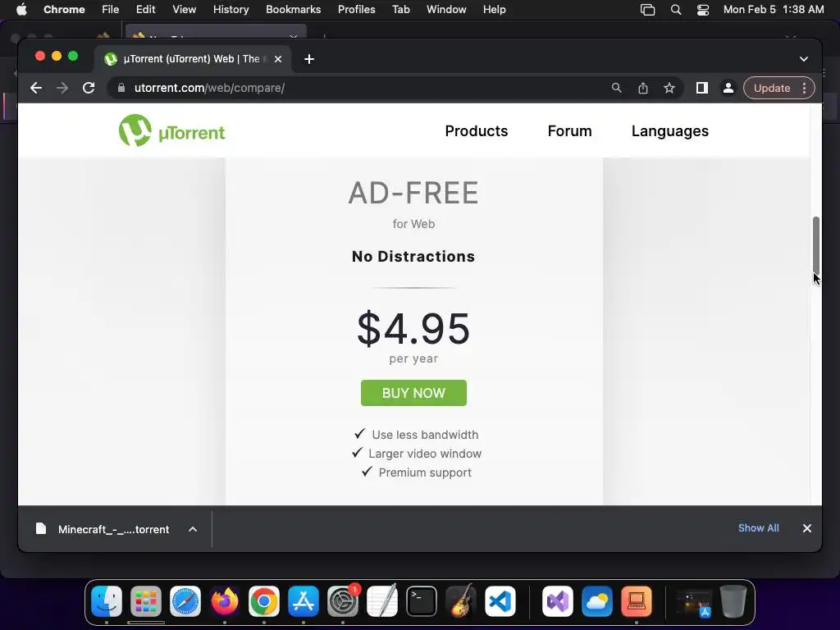Open the Forum link

point(569,130)
